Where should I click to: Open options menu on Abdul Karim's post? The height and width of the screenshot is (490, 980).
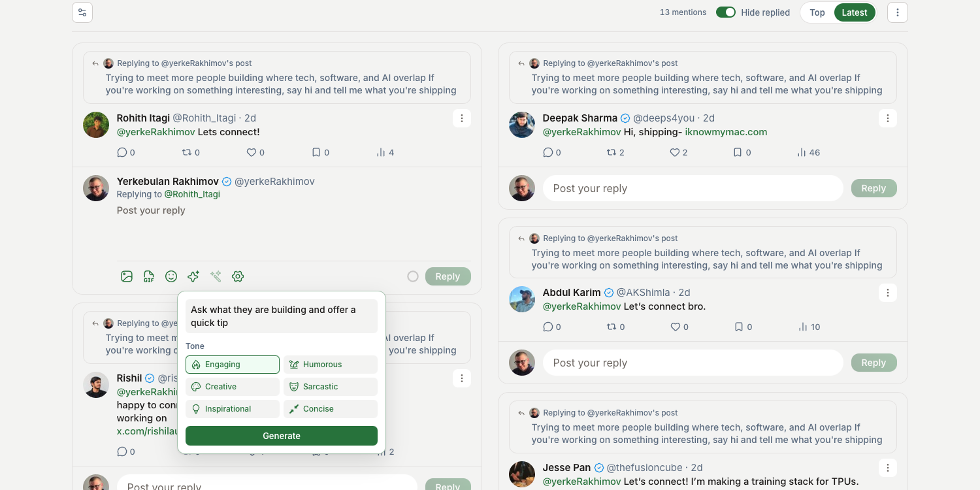(887, 293)
